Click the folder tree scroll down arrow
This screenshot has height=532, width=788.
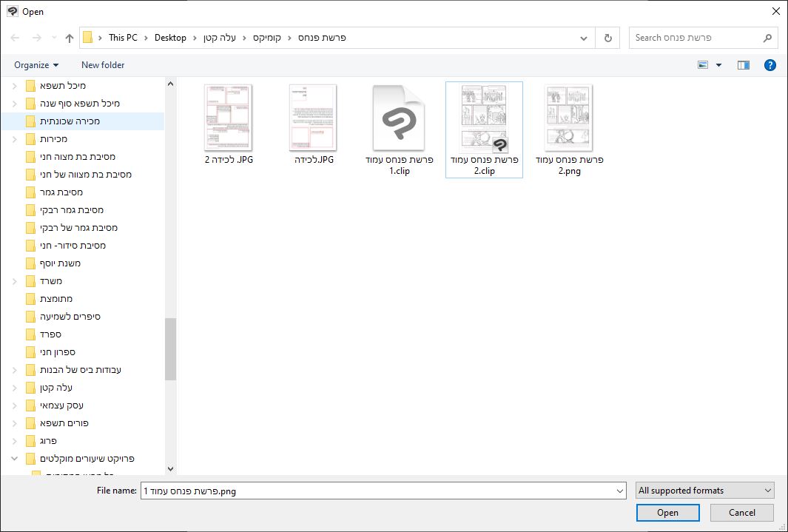(x=170, y=468)
